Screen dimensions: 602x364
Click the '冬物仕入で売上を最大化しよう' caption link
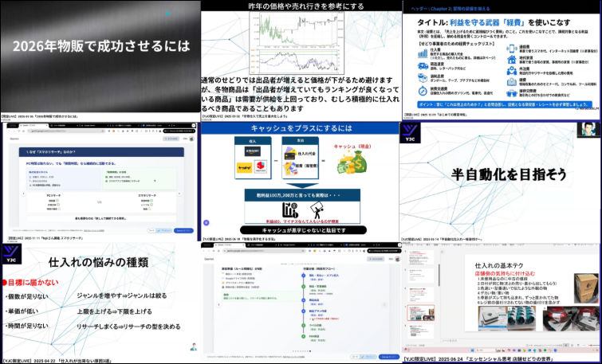click(245, 115)
